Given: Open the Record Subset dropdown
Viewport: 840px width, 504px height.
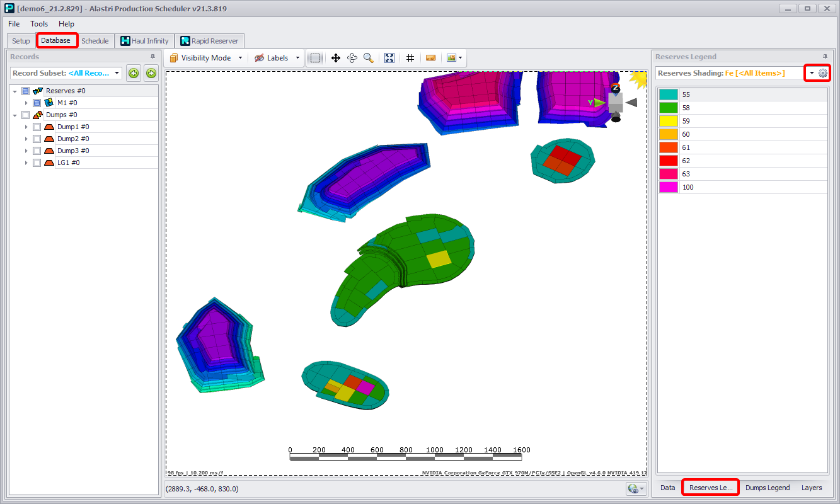Looking at the screenshot, I should pos(117,73).
